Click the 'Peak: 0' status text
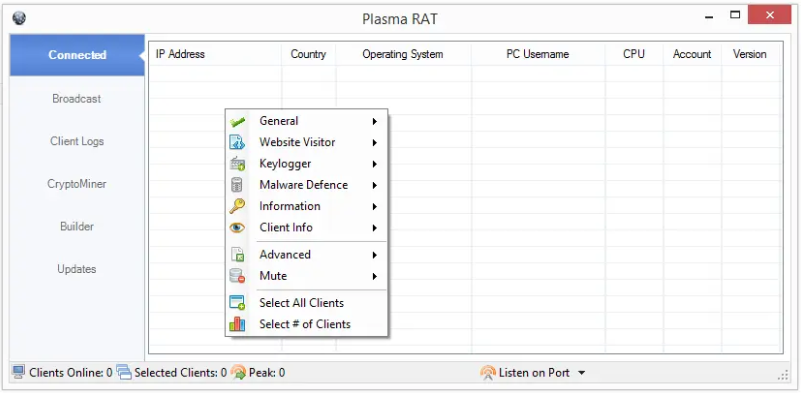The height and width of the screenshot is (393, 801). (x=267, y=373)
